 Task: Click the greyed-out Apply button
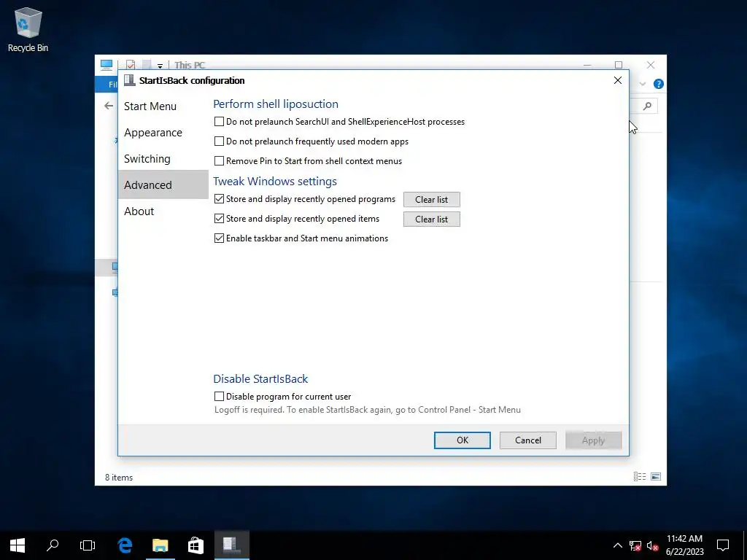594,440
